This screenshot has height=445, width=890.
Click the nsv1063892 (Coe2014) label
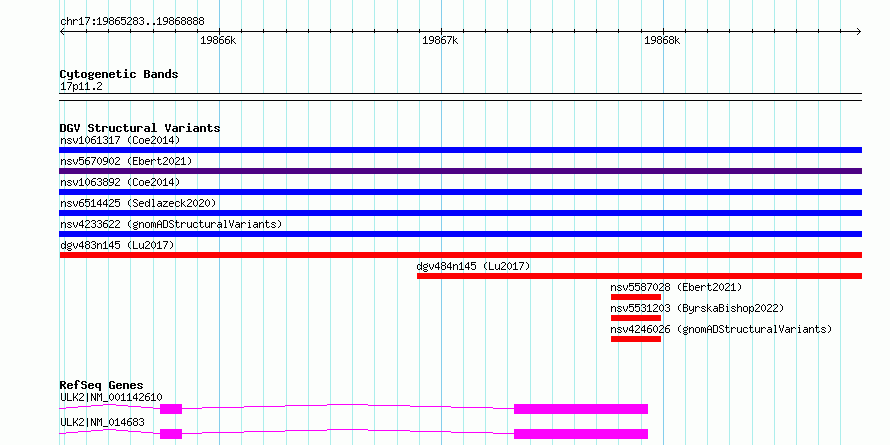coord(120,182)
